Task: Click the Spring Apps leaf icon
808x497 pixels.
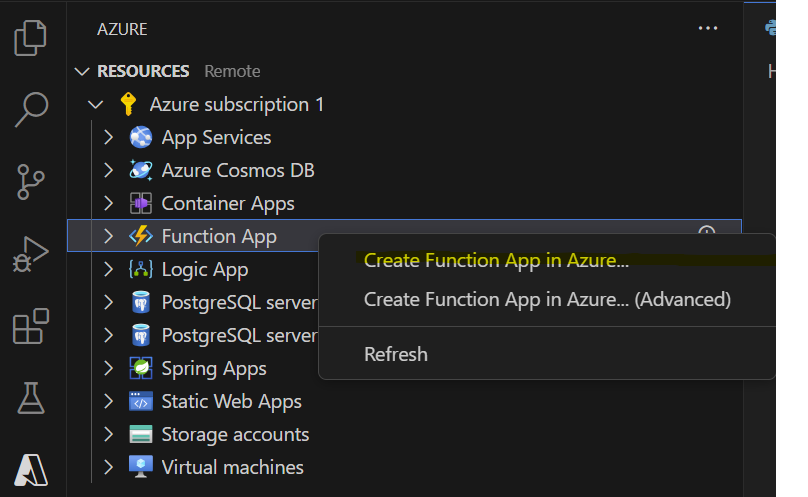Action: click(141, 368)
